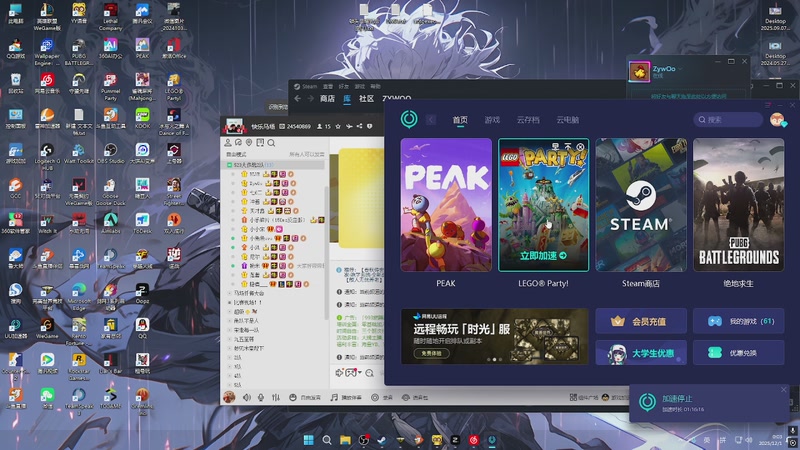800x450 pixels.
Task: Open the PUBG Battlegrounds 绝地求生 card
Action: 738,205
